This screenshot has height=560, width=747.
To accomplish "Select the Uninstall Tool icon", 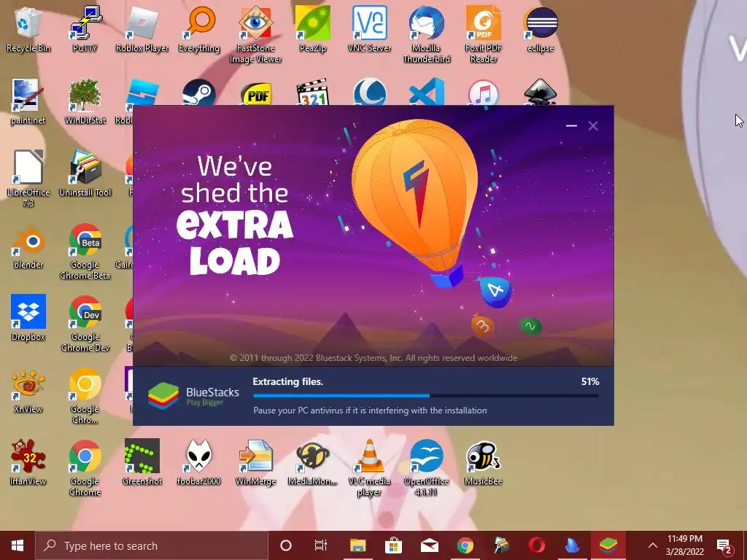I will pyautogui.click(x=85, y=174).
